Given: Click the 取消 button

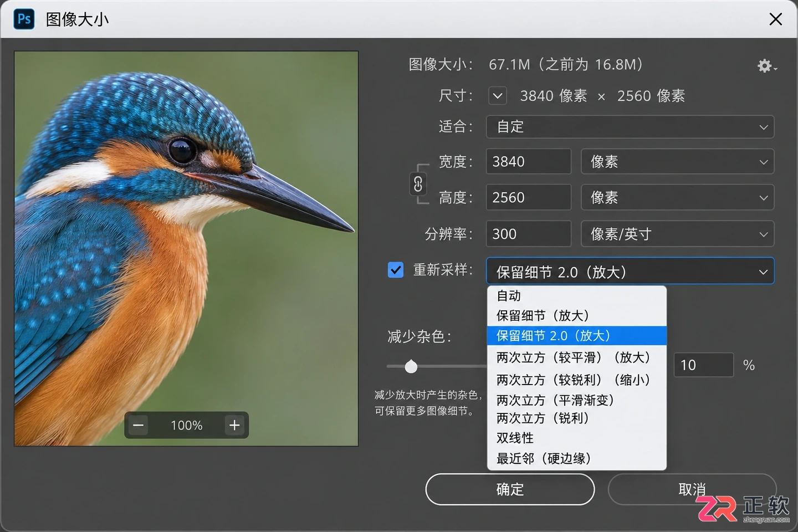Looking at the screenshot, I should pyautogui.click(x=692, y=489).
